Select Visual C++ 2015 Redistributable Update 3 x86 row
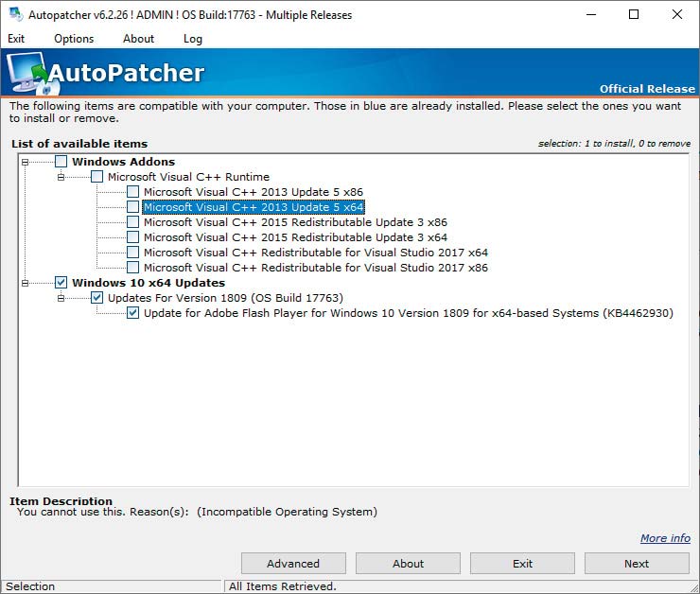 [x=295, y=222]
